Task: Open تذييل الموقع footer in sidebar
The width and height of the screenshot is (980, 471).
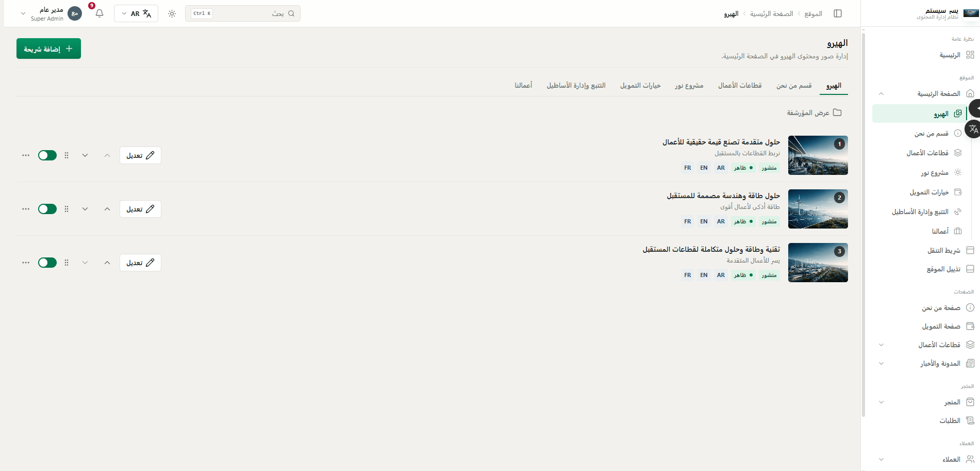Action: [x=951, y=269]
